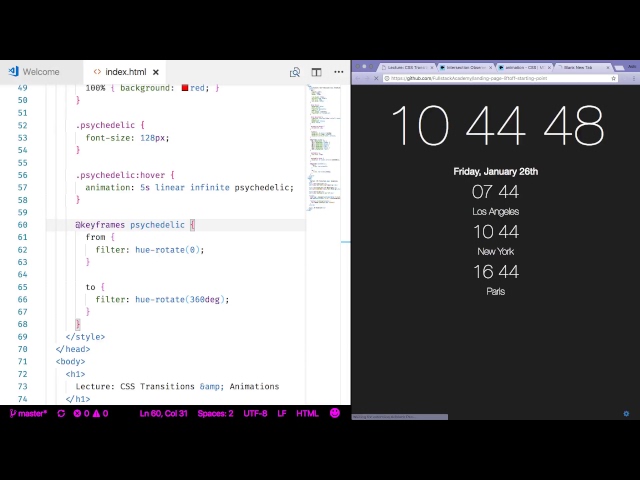
Task: Close the Lecture: CSS Trans browser tab
Action: (x=432, y=67)
